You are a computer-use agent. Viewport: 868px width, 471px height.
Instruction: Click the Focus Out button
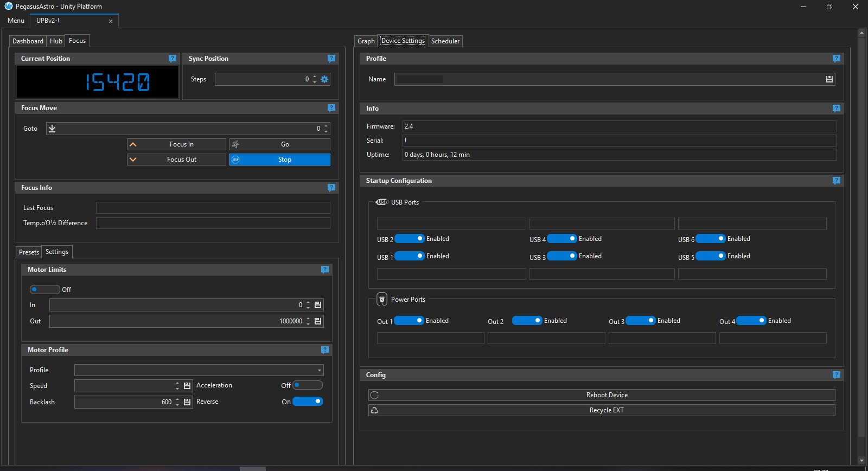point(176,160)
